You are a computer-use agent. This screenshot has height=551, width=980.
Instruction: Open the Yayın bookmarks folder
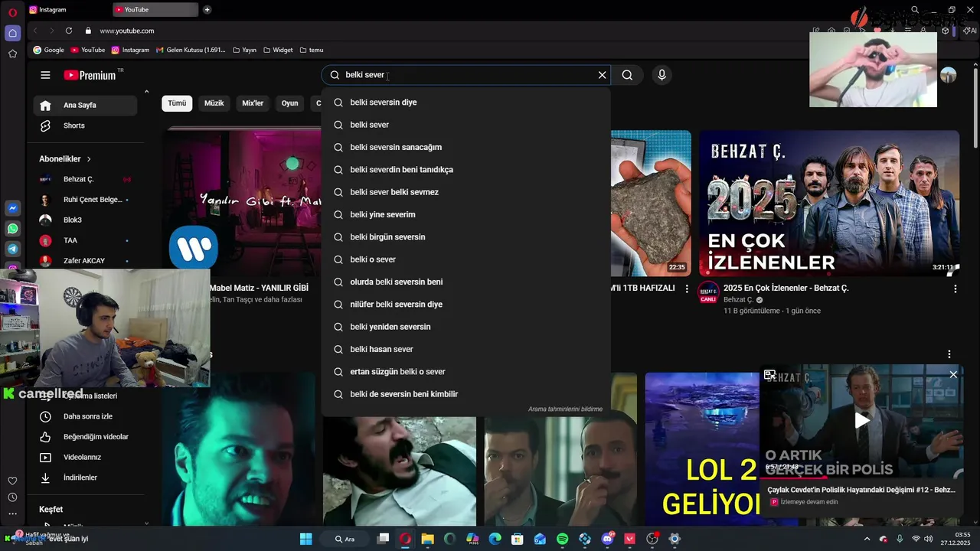coord(245,50)
